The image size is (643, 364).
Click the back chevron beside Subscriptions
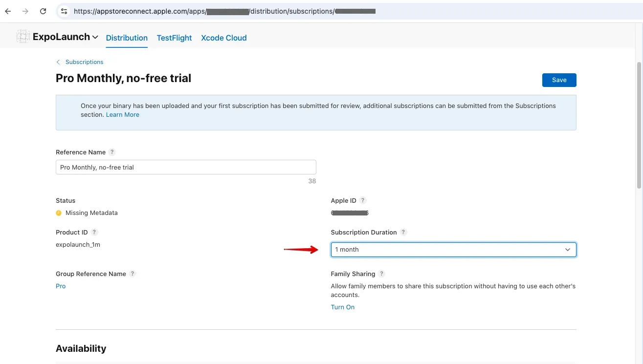58,62
